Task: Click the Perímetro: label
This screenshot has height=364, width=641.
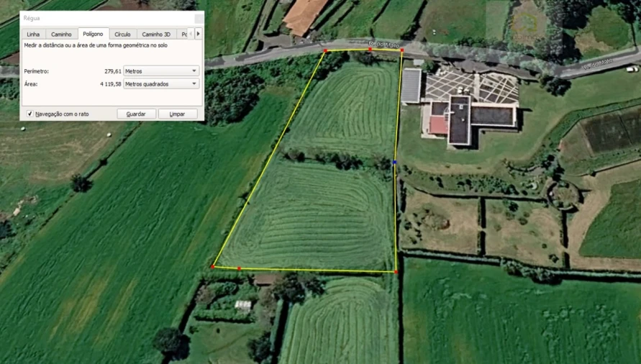Action: (37, 71)
